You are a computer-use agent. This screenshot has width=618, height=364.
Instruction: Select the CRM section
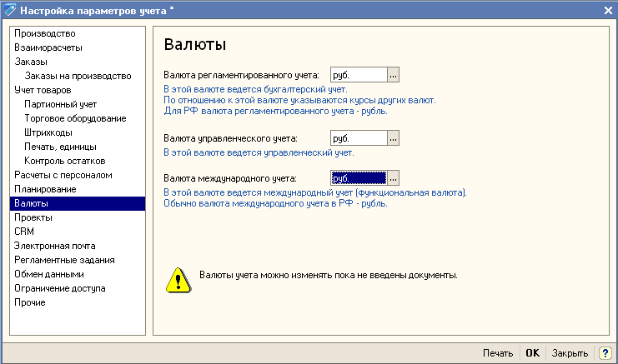point(78,232)
